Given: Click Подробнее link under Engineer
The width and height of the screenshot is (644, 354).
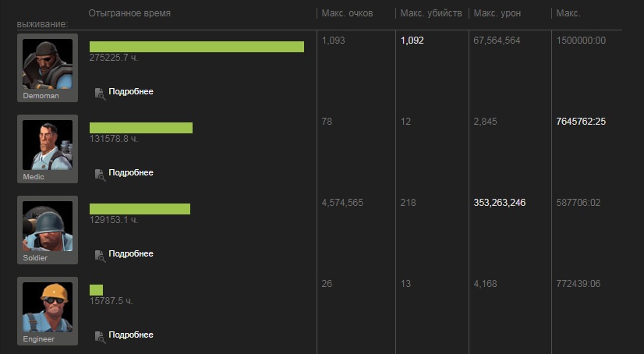Looking at the screenshot, I should point(131,335).
